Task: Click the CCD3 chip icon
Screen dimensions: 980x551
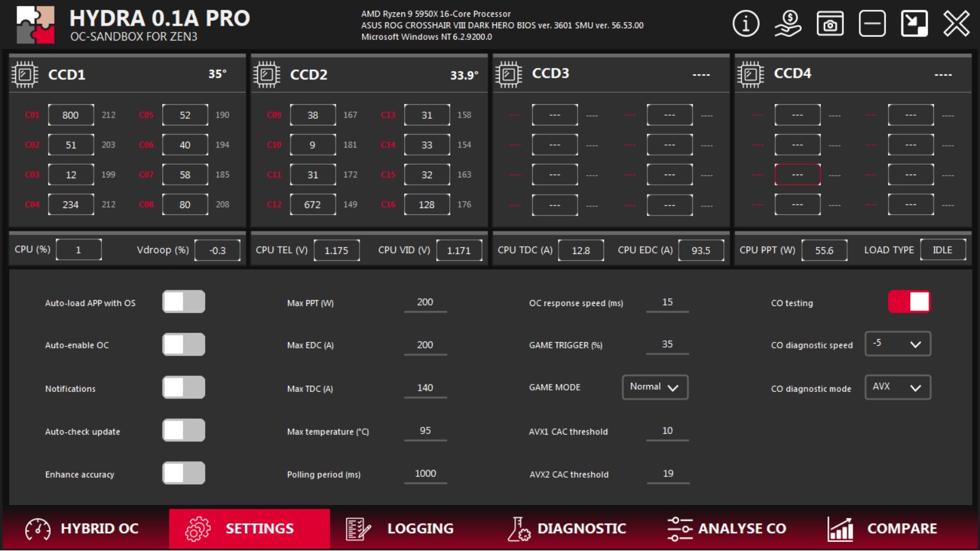Action: pos(508,75)
